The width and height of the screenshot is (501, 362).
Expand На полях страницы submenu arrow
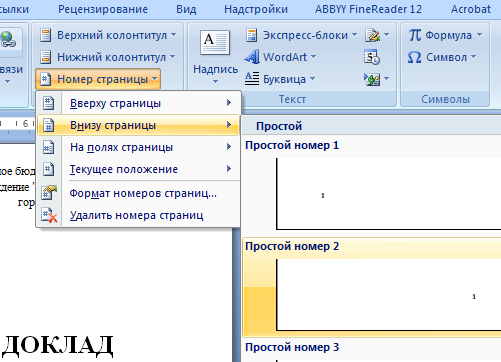tap(229, 147)
